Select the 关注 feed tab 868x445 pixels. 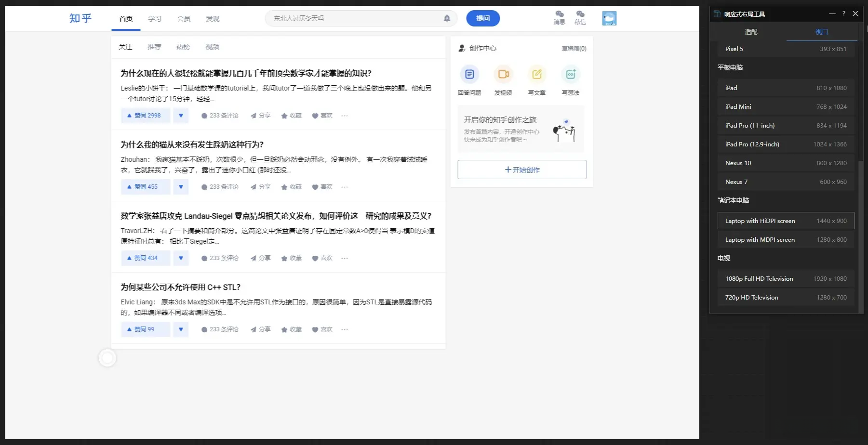[x=125, y=47]
